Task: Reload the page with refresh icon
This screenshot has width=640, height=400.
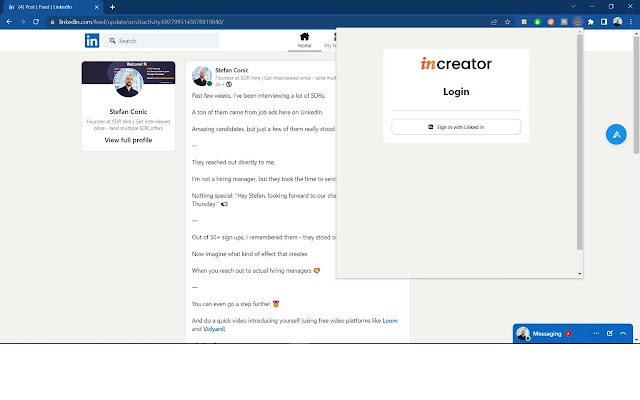Action: [36, 22]
